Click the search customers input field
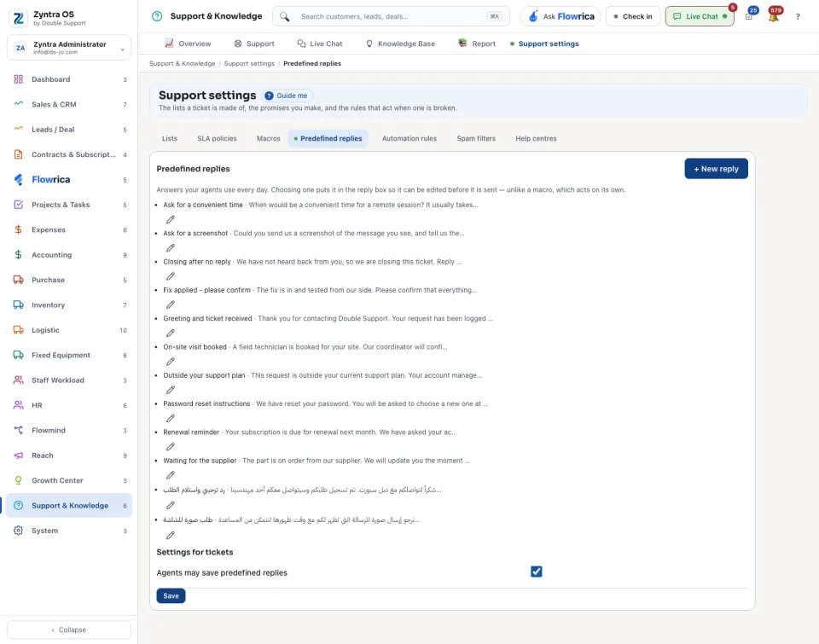 (x=391, y=16)
